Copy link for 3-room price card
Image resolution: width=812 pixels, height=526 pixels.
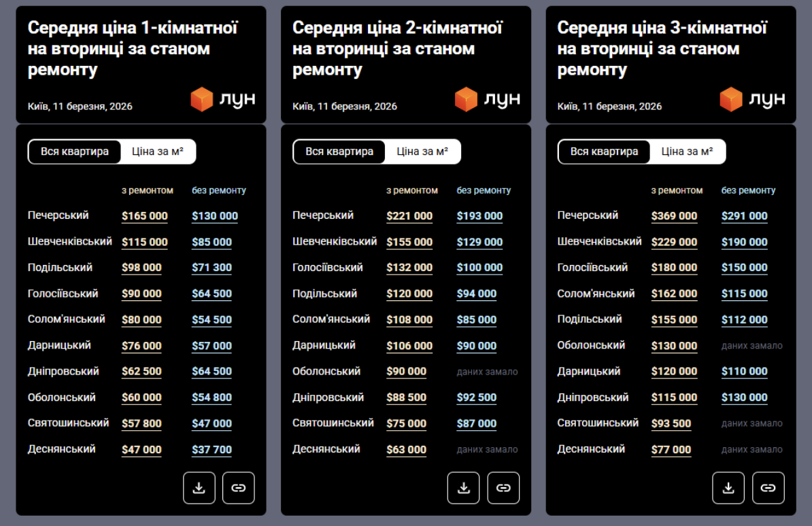(x=768, y=488)
